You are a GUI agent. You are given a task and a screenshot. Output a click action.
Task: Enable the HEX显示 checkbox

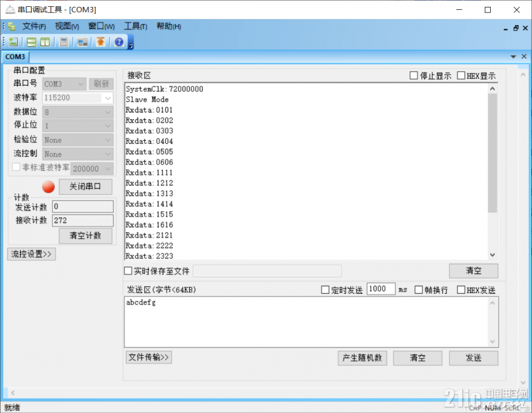click(x=461, y=75)
